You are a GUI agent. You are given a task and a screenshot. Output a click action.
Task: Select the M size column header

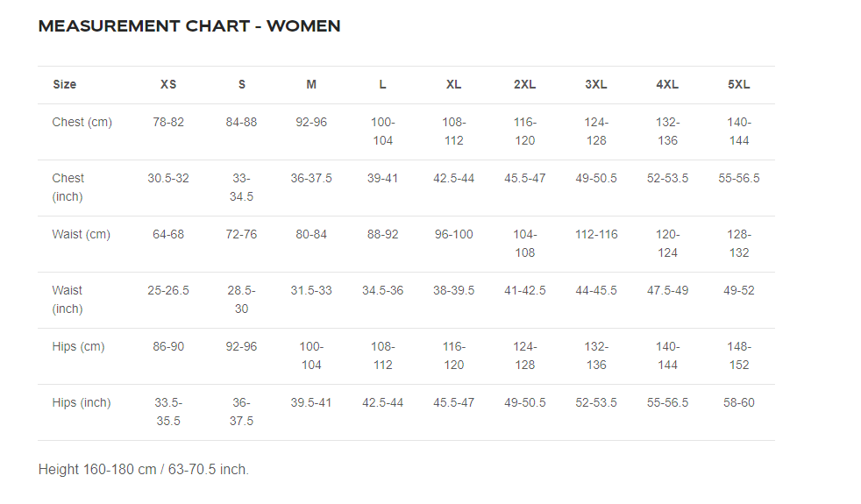(x=311, y=85)
